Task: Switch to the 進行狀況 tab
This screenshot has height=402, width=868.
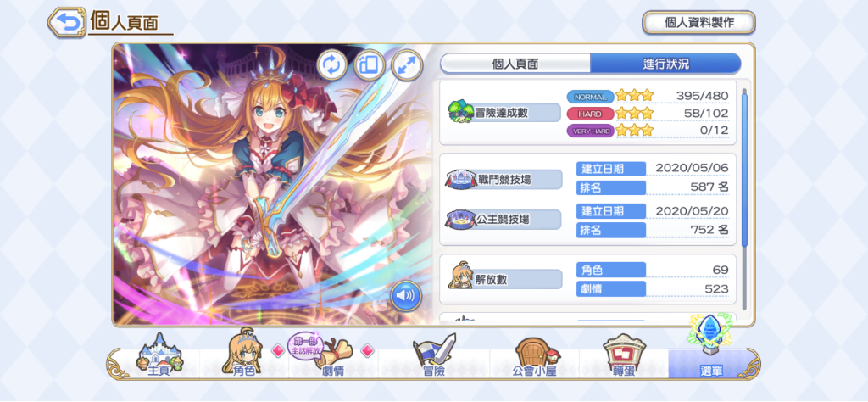Action: click(x=665, y=64)
